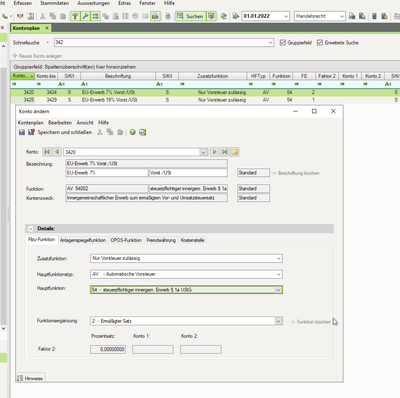Click Speichern und schließen in Konto ändern
This screenshot has width=400, height=398.
(x=60, y=132)
